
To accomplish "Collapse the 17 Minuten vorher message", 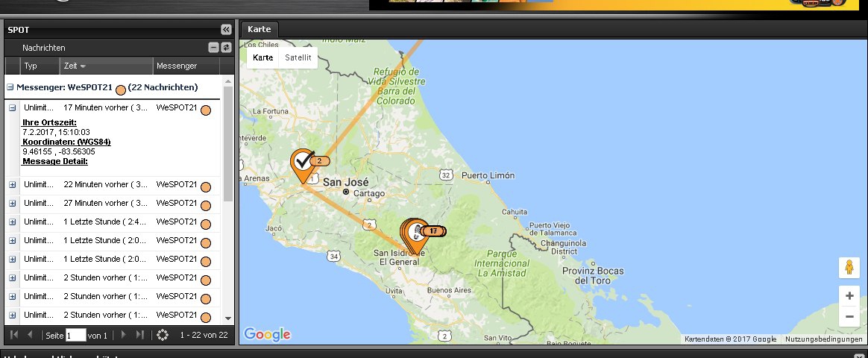I will click(x=13, y=108).
